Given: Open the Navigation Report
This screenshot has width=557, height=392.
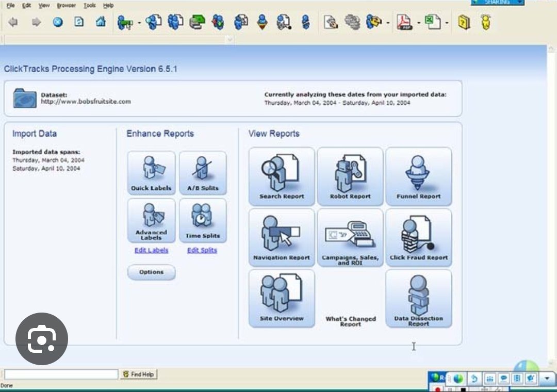Looking at the screenshot, I should coord(282,237).
